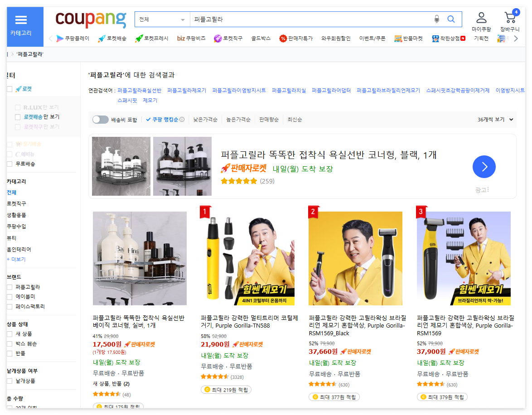Viewport: 532px width, 415px height.
Task: Open 판매자특가 from the top nav
Action: tap(296, 39)
